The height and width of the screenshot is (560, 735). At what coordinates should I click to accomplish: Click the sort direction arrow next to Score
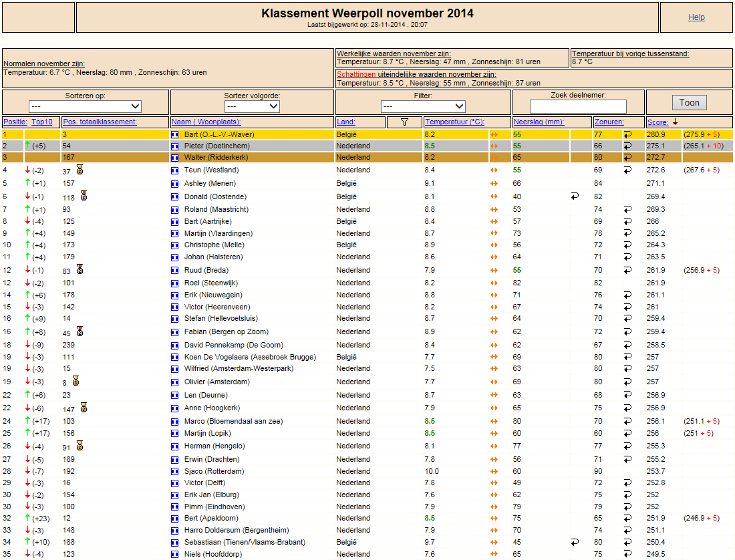(x=675, y=122)
